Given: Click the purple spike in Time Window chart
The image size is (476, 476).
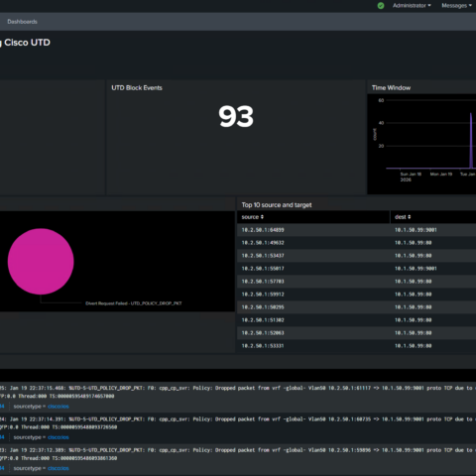Looking at the screenshot, I should click(471, 141).
